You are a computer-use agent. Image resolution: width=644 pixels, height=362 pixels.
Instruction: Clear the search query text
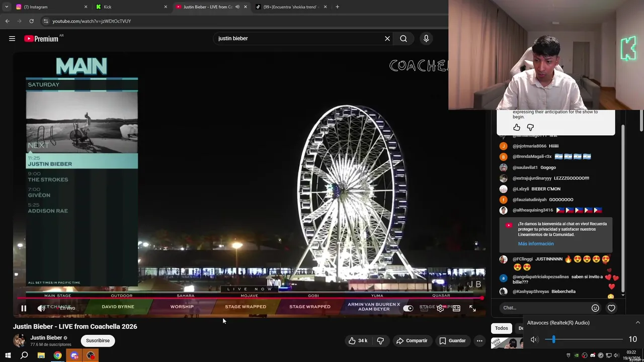pyautogui.click(x=387, y=38)
